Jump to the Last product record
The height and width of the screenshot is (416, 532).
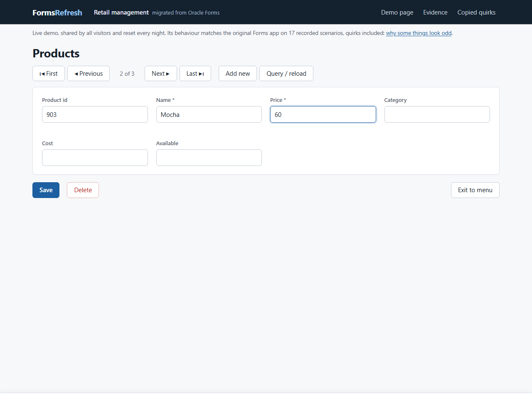tap(195, 74)
